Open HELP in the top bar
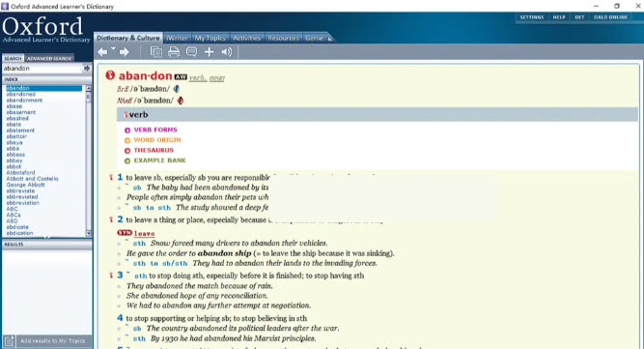 (x=559, y=17)
